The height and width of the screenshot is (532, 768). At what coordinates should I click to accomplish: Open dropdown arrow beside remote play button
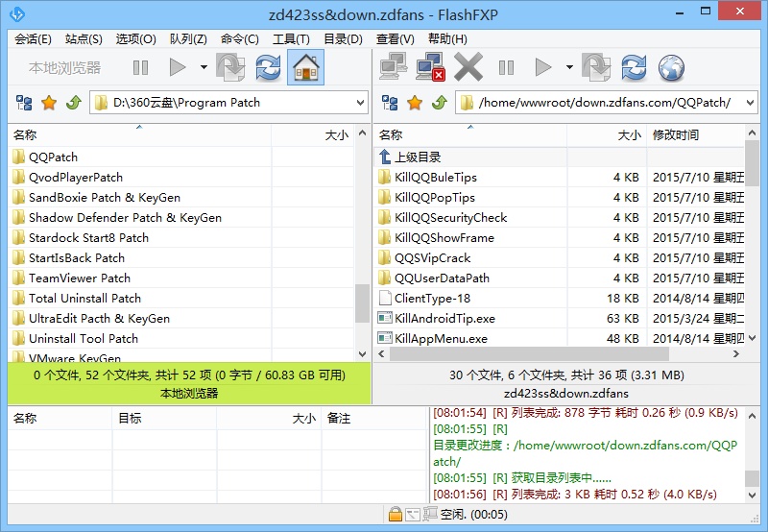point(569,67)
